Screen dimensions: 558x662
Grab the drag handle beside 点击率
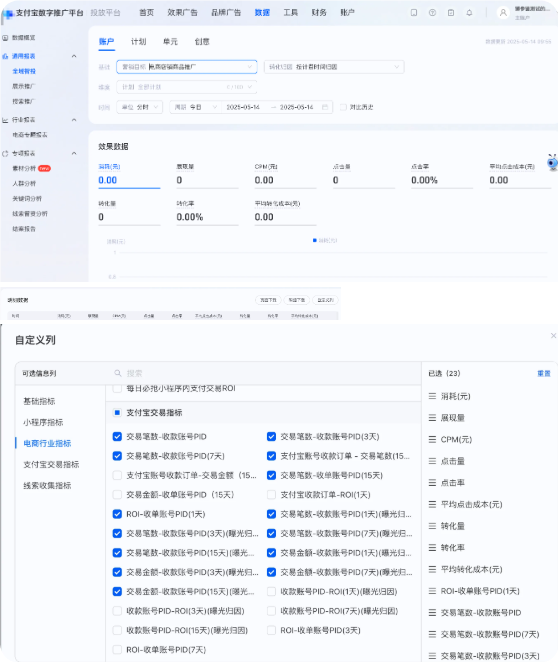click(x=432, y=483)
